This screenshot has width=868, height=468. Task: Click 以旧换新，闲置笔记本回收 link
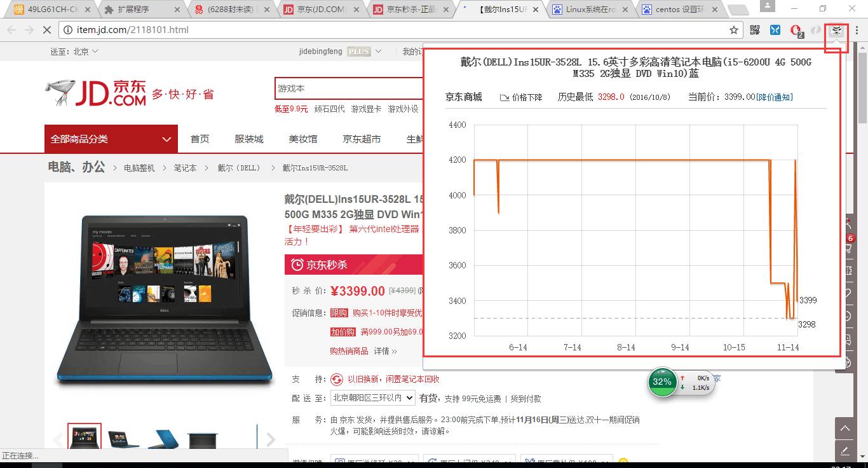[393, 379]
